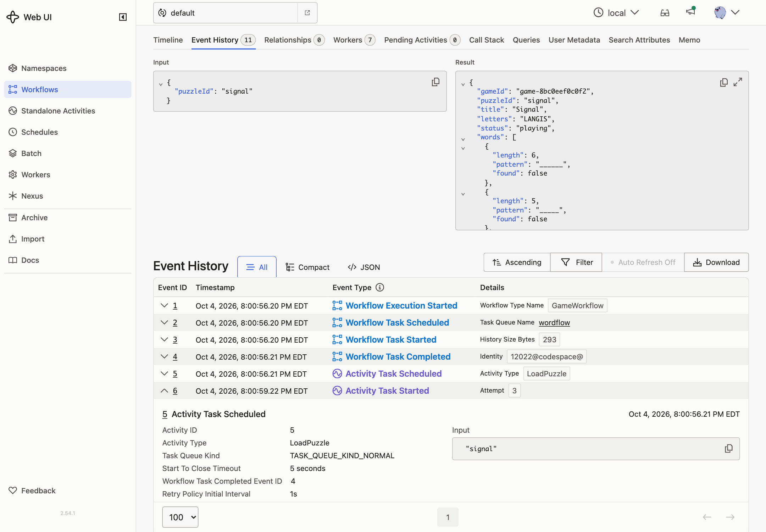766x532 pixels.
Task: Select the All events view
Action: 257,267
